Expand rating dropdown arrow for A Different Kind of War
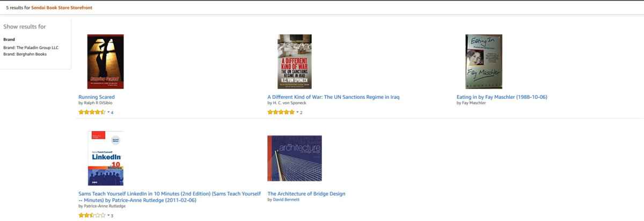This screenshot has height=221, width=644. [297, 112]
